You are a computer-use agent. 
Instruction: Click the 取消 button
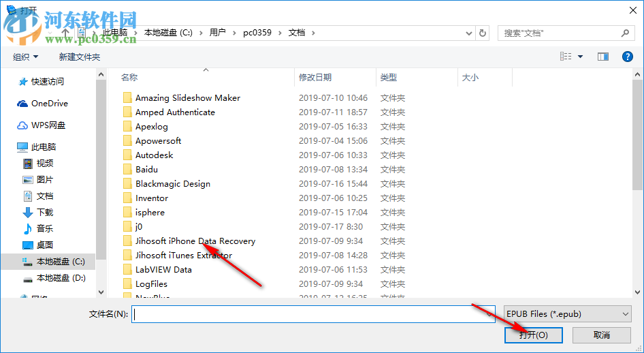tap(602, 335)
